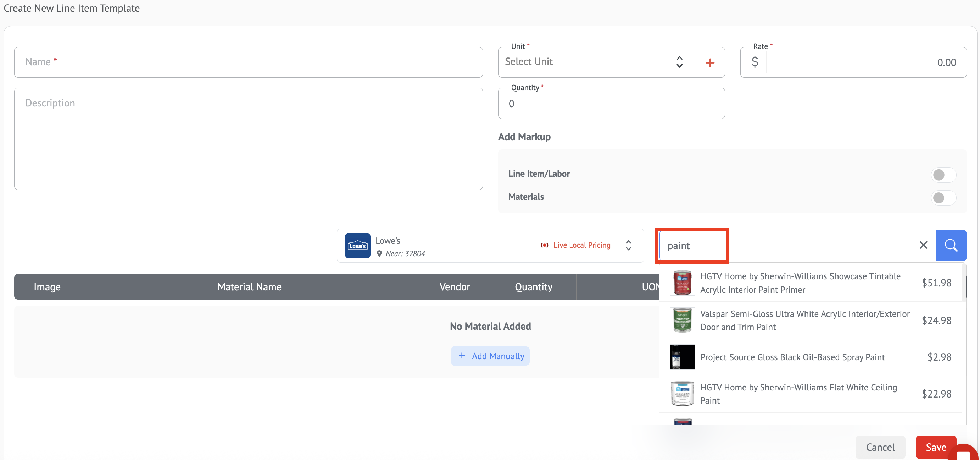Click the Cancel button
The width and height of the screenshot is (980, 460).
coord(880,447)
